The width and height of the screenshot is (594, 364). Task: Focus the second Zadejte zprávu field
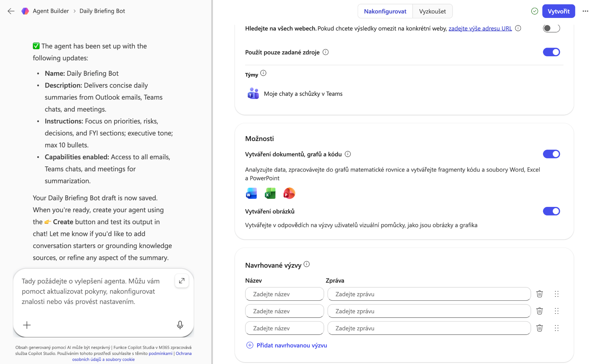coord(429,311)
